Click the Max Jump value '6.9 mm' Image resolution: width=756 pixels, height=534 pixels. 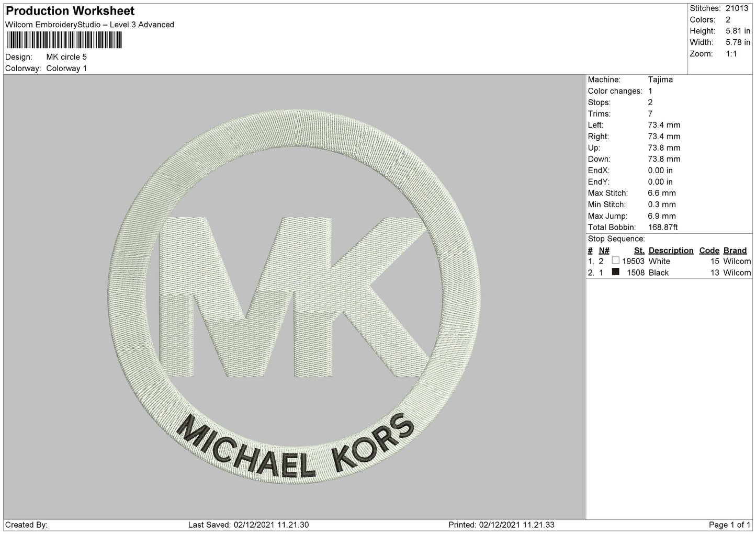(662, 216)
